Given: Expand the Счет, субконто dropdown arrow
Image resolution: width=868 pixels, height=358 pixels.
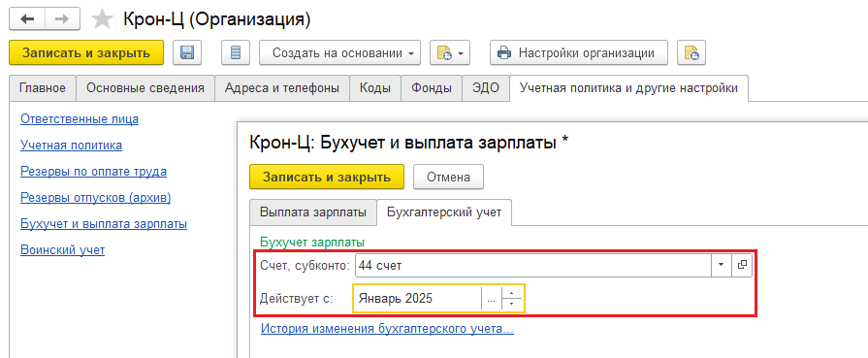Looking at the screenshot, I should coord(721,266).
